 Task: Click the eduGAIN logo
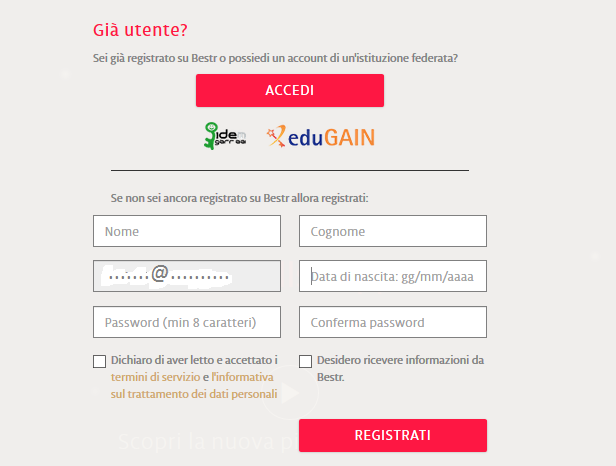320,136
